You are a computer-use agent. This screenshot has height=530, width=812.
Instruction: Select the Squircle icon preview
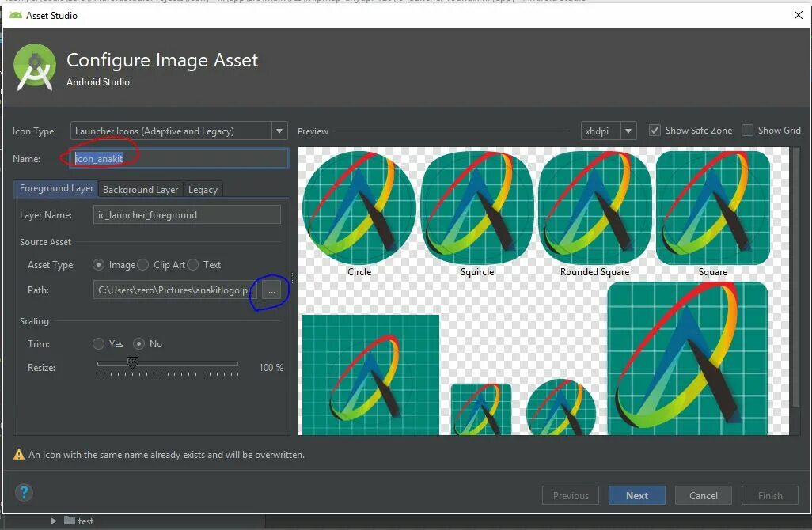pos(477,207)
